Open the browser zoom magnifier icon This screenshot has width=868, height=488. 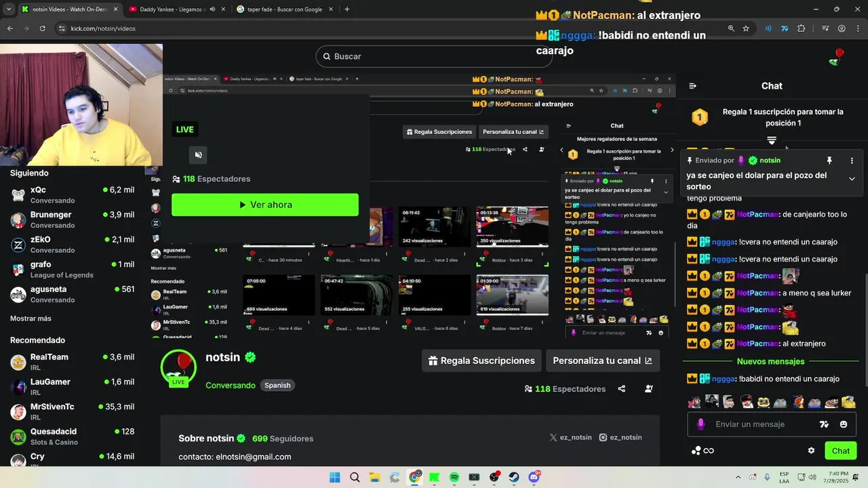[731, 28]
